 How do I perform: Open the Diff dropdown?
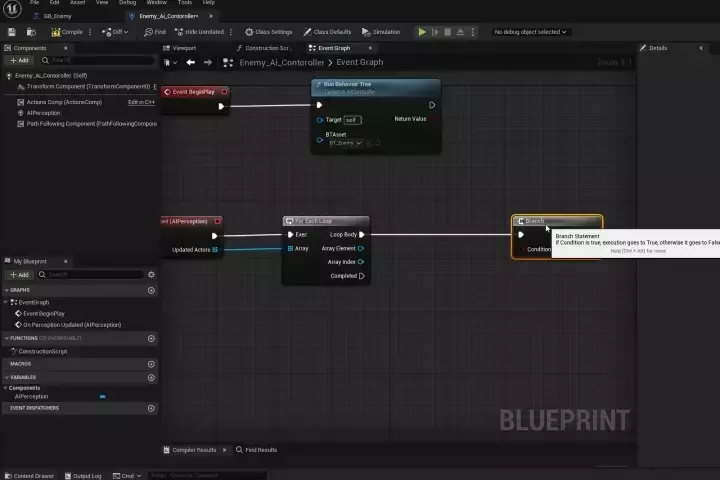click(115, 32)
